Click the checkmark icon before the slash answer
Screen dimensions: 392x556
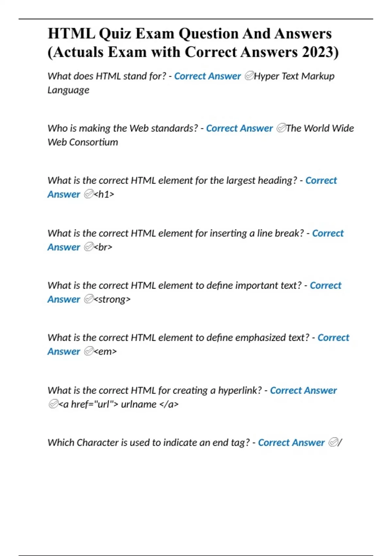click(333, 443)
